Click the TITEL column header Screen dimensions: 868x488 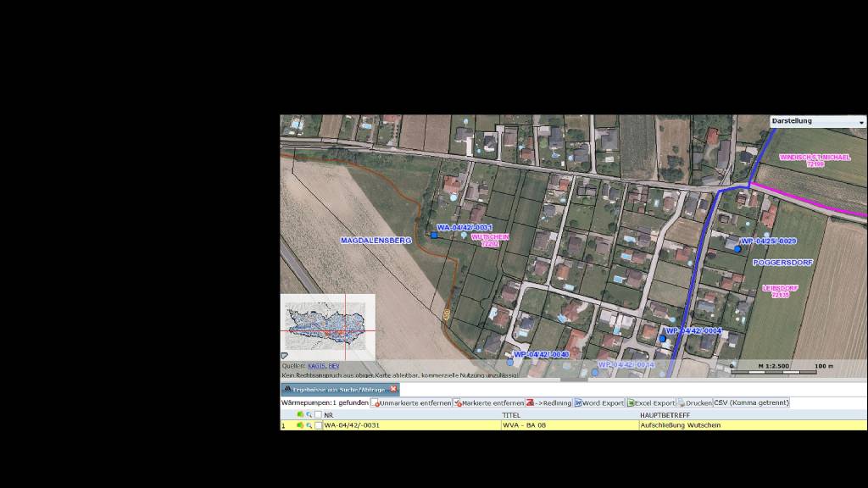coord(511,415)
